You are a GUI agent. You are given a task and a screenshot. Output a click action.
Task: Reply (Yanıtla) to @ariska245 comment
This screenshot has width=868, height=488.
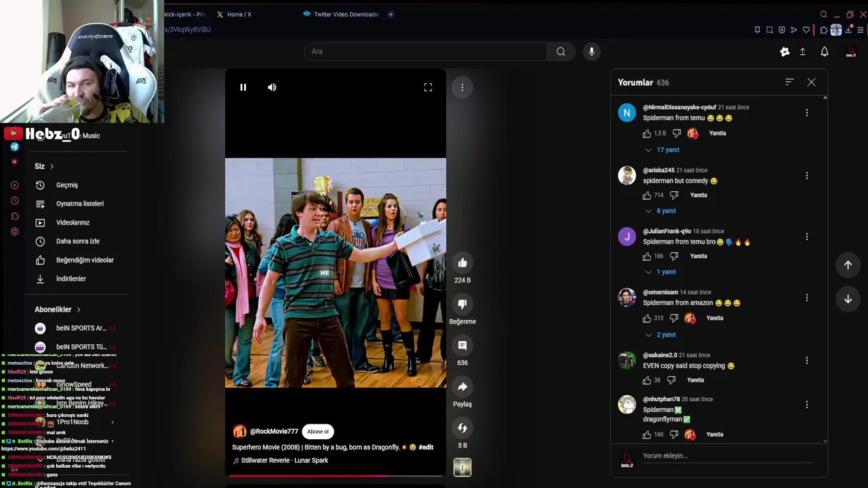pyautogui.click(x=698, y=195)
